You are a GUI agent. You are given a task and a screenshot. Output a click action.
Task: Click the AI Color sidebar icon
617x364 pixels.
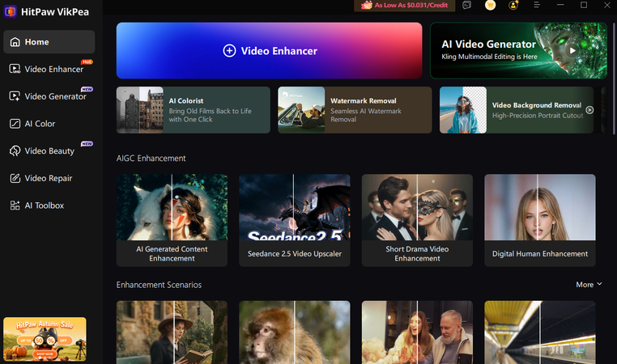15,124
